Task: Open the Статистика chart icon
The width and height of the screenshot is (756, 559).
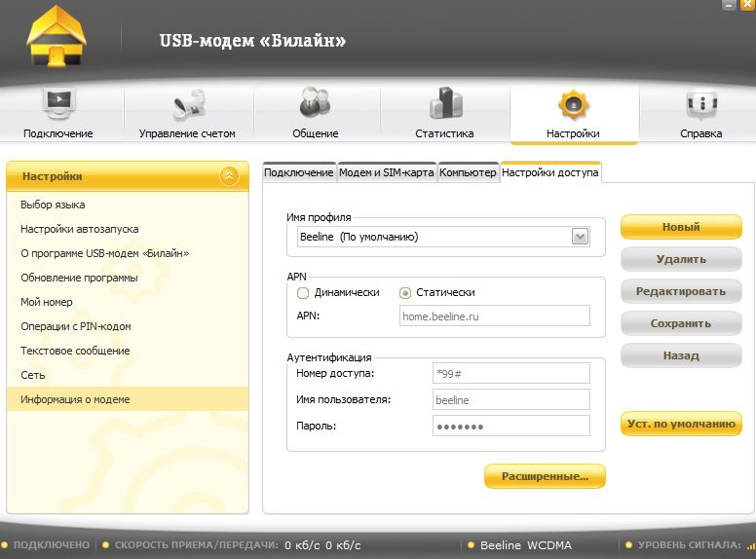Action: (x=443, y=105)
